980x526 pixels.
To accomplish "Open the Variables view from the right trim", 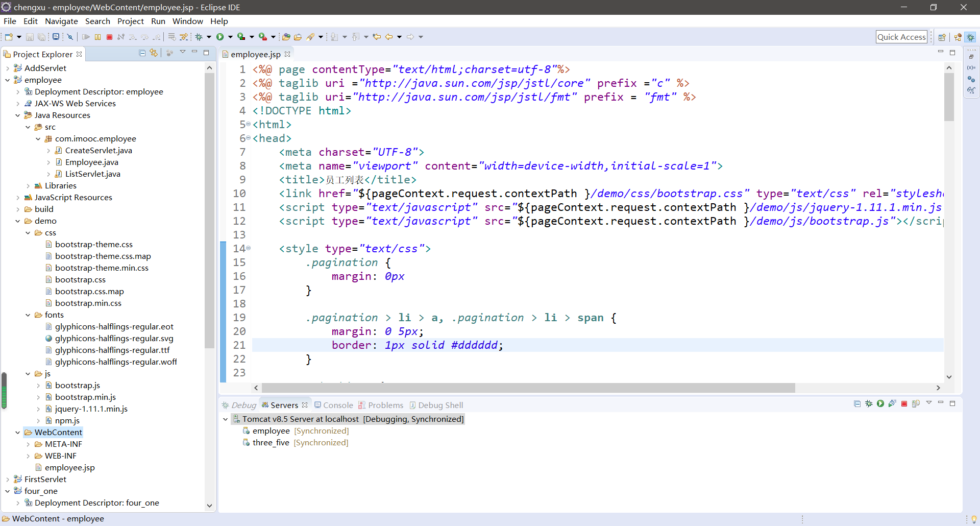I will point(971,67).
